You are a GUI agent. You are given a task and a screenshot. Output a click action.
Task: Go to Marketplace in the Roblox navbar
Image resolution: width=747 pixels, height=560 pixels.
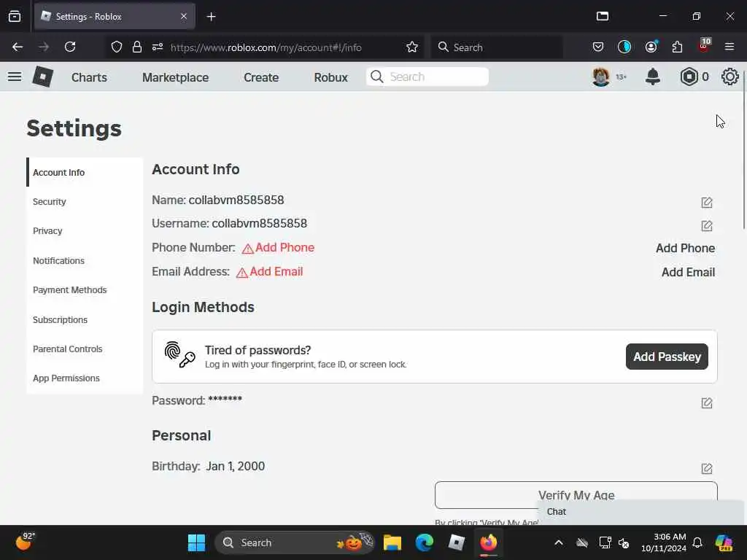click(x=175, y=77)
